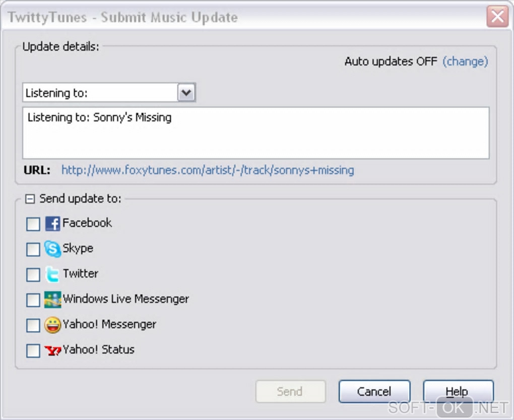The height and width of the screenshot is (420, 514).
Task: Click the Facebook logo icon
Action: coord(52,224)
